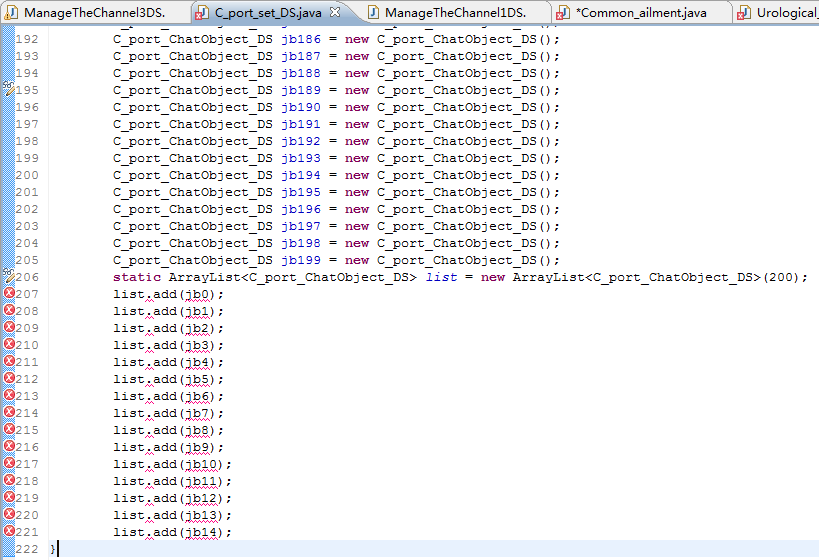819x560 pixels.
Task: Click the error marker on line 213
Action: (9, 395)
